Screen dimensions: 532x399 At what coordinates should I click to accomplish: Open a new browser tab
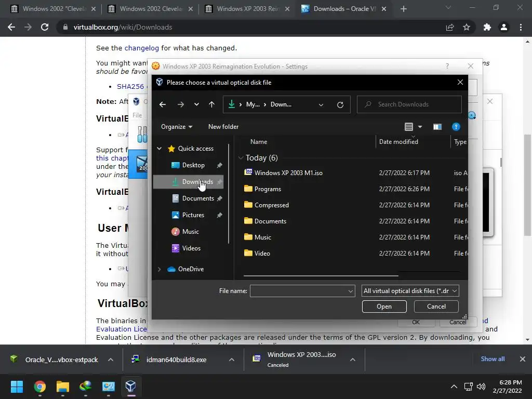coord(403,9)
